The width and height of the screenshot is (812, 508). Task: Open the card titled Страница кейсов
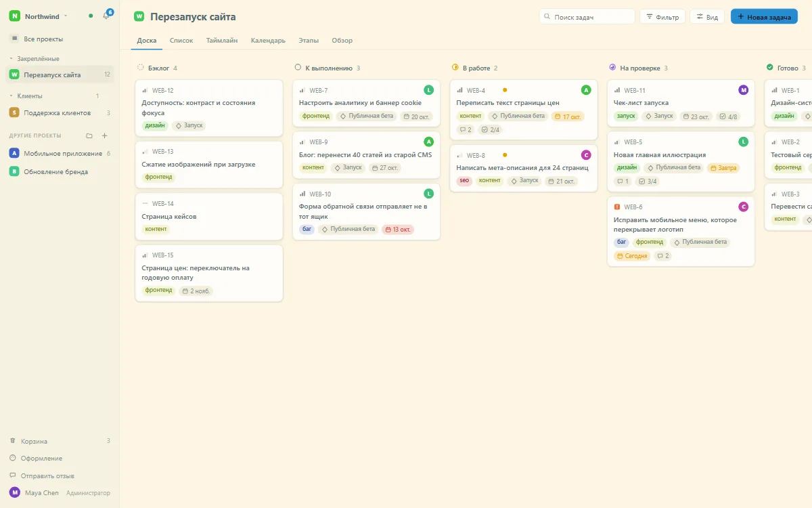209,217
